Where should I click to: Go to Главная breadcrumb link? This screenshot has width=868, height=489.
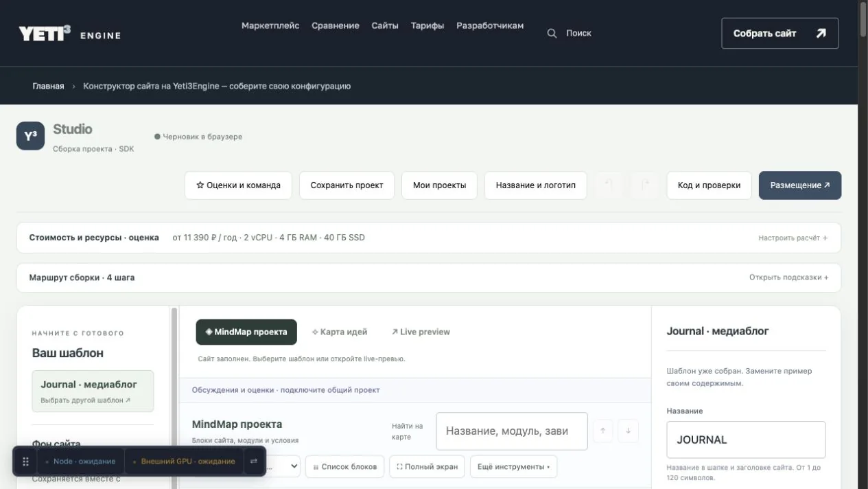[x=48, y=86]
